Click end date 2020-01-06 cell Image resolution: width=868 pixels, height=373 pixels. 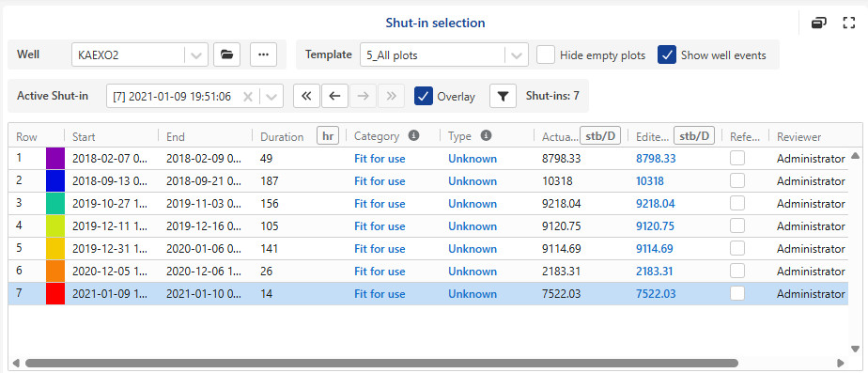(x=204, y=249)
